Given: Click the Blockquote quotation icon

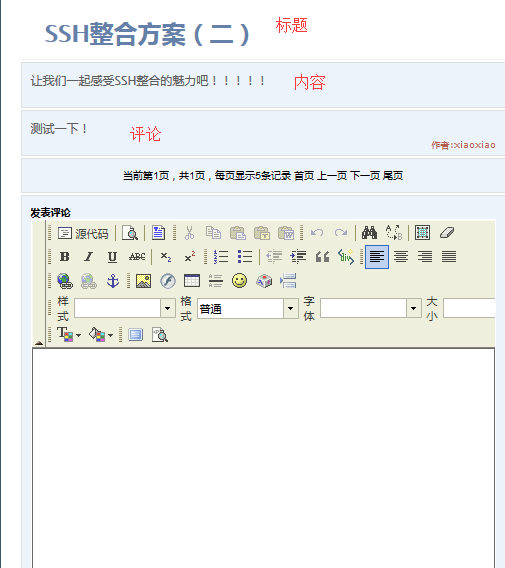Looking at the screenshot, I should pyautogui.click(x=322, y=257).
